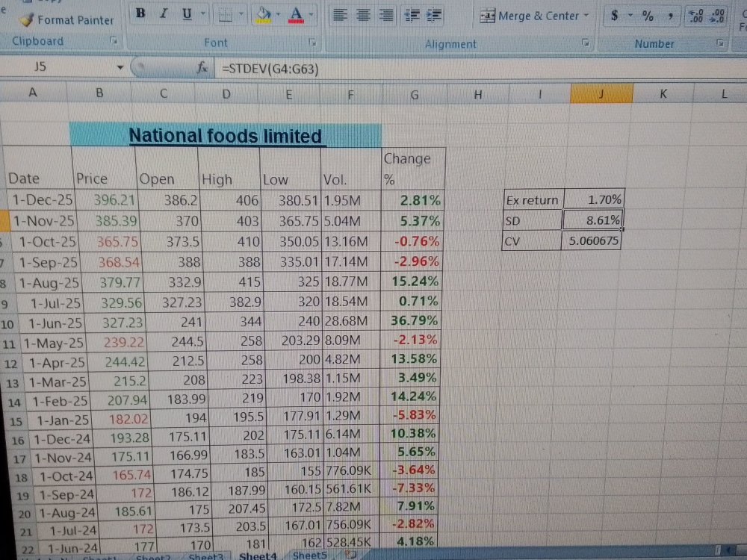This screenshot has width=747, height=560.
Task: Apply the red Font Color
Action: pos(296,15)
